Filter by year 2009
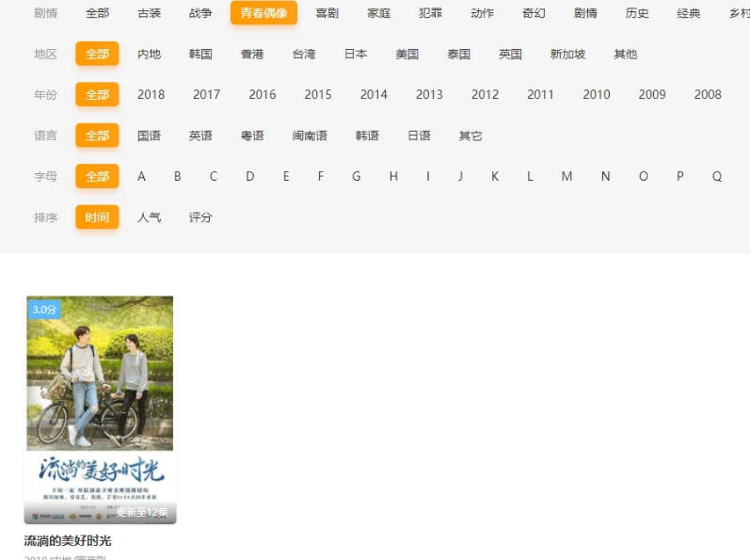This screenshot has height=560, width=750. point(652,95)
